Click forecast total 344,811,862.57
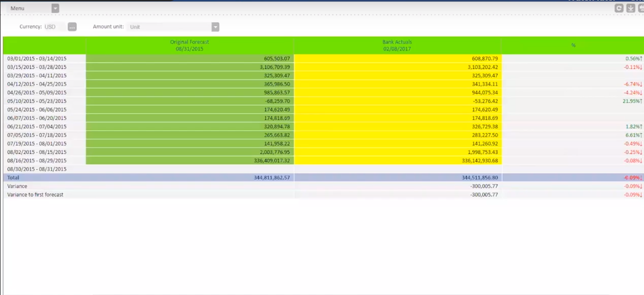This screenshot has width=644, height=295. [x=272, y=178]
